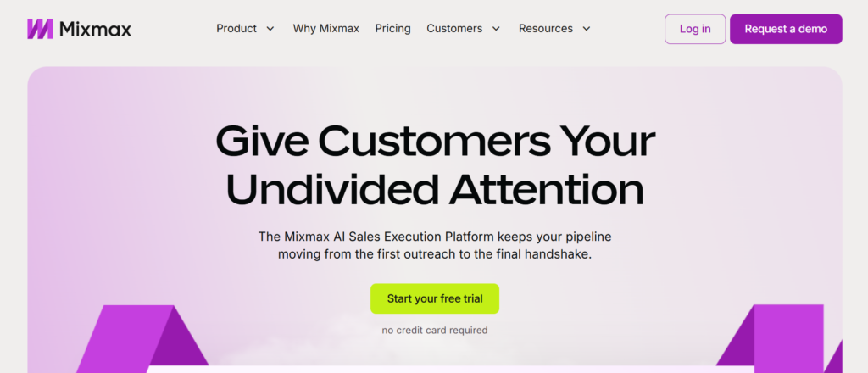Screen dimensions: 868x373
Task: Expand the chevron beside Resources
Action: (587, 29)
